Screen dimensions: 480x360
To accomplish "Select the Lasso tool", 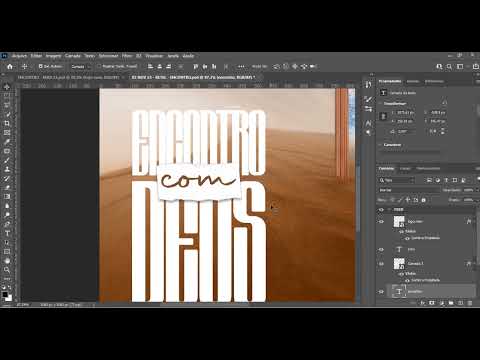I will pyautogui.click(x=7, y=105).
